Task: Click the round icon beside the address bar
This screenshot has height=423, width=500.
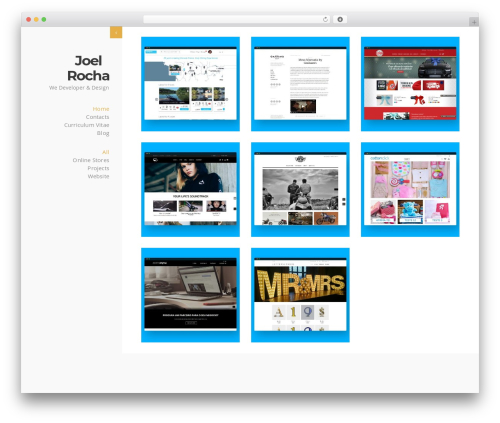Action: (x=340, y=19)
